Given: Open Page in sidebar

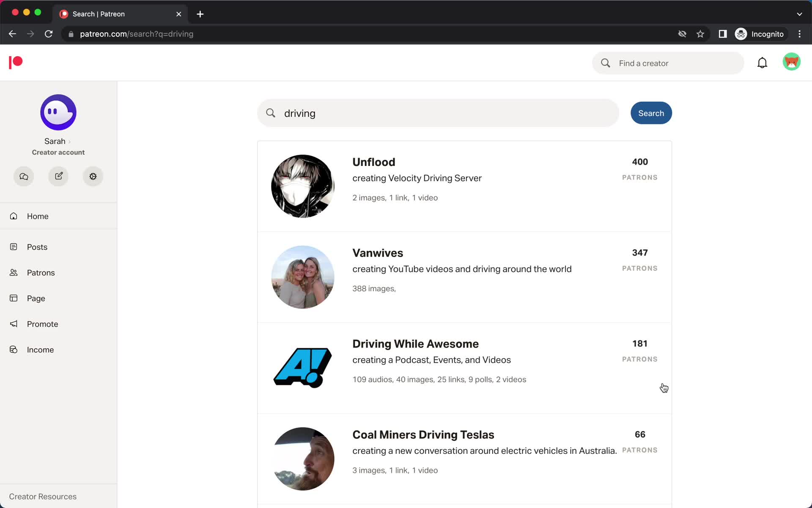Looking at the screenshot, I should (x=58, y=298).
